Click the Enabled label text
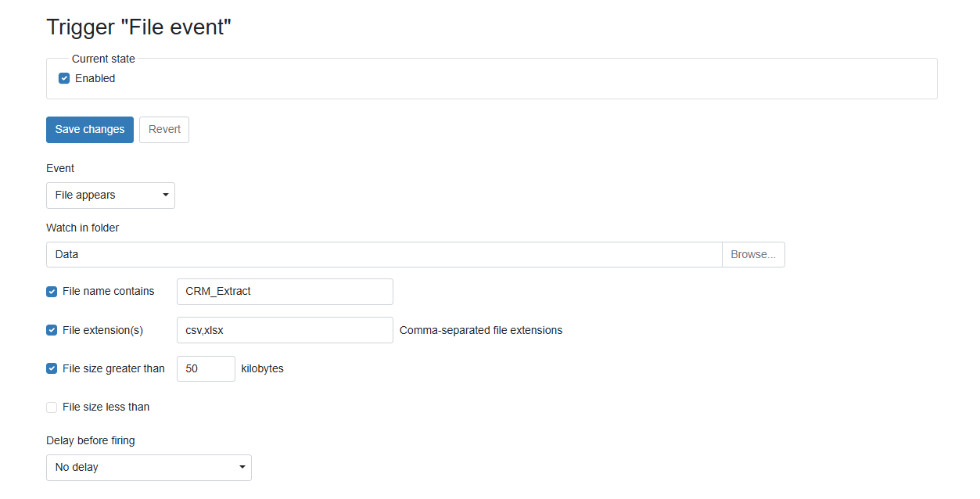The height and width of the screenshot is (499, 980). (95, 78)
